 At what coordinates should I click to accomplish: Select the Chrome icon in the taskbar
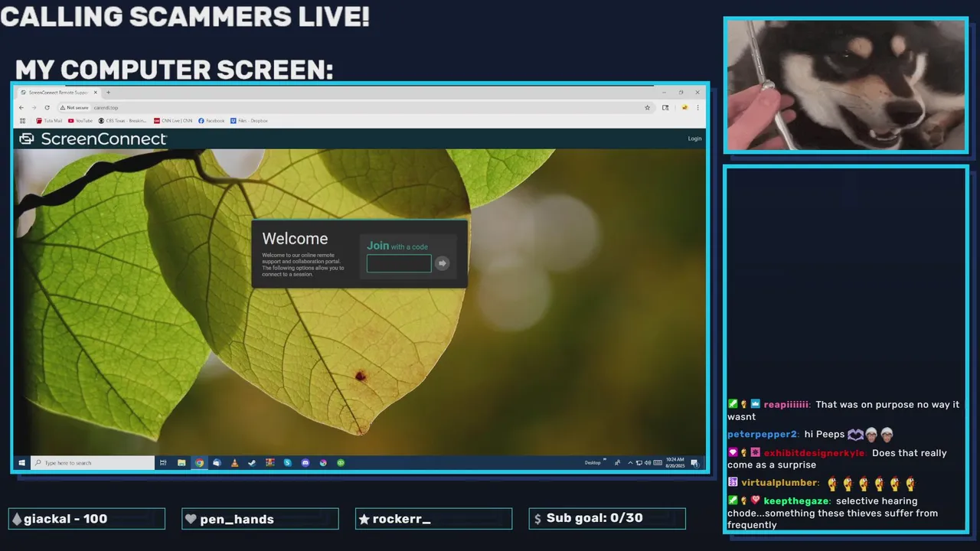pos(199,463)
